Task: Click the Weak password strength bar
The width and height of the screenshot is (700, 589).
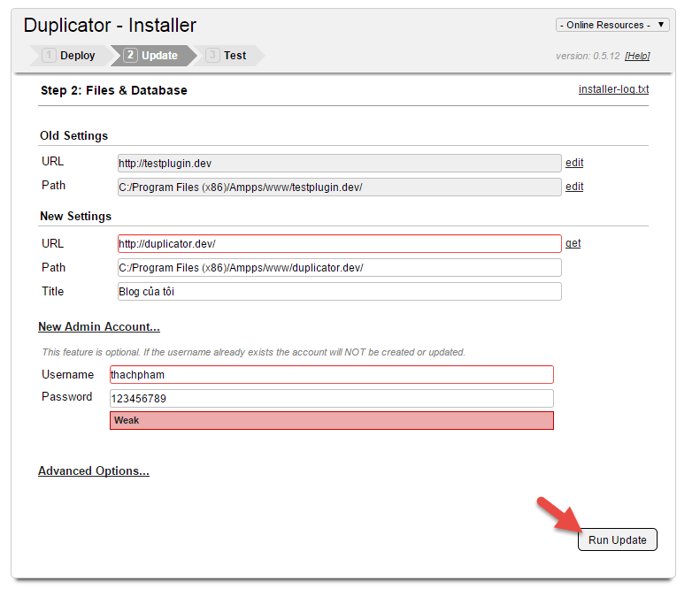Action: tap(332, 420)
